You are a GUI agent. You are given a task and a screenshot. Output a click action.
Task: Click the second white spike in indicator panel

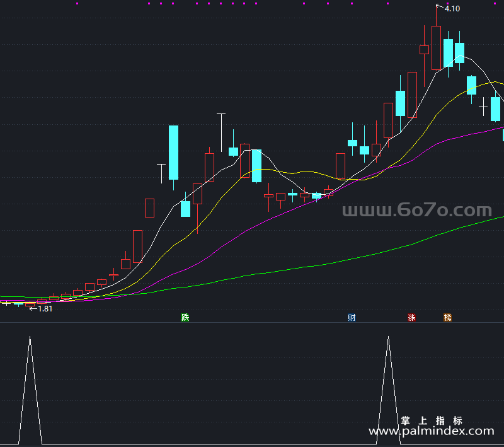click(x=388, y=390)
